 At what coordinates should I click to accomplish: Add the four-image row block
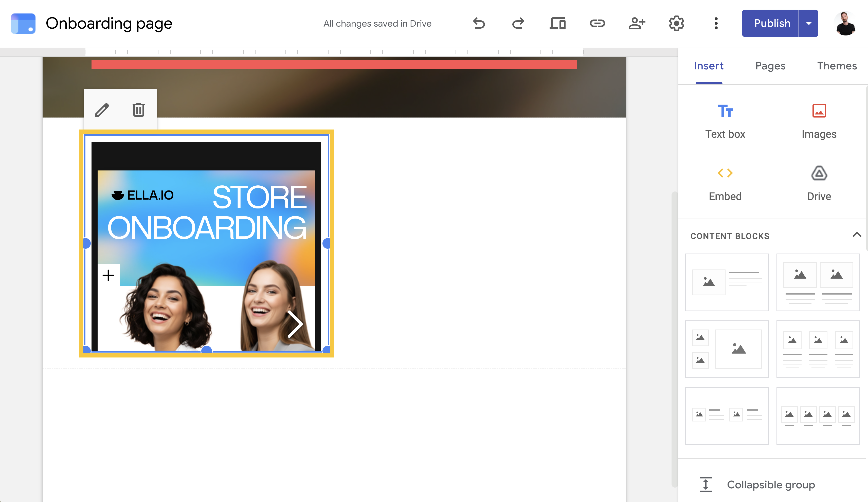pos(818,416)
